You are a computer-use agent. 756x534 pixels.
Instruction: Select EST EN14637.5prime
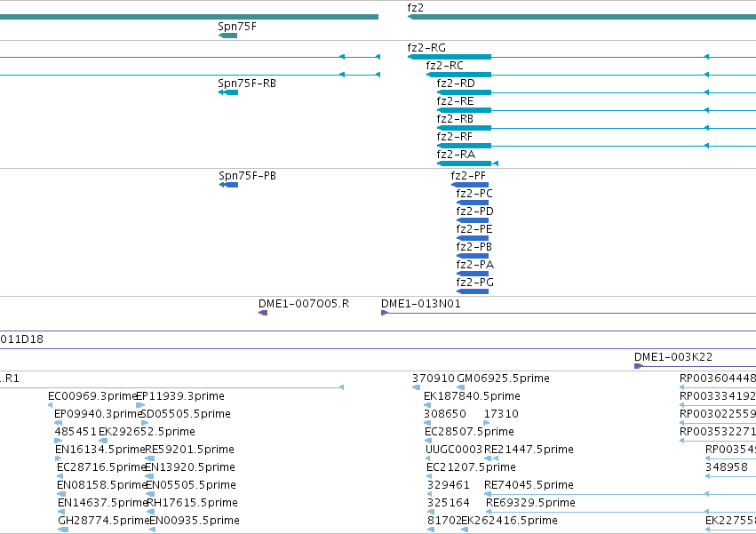(x=103, y=503)
